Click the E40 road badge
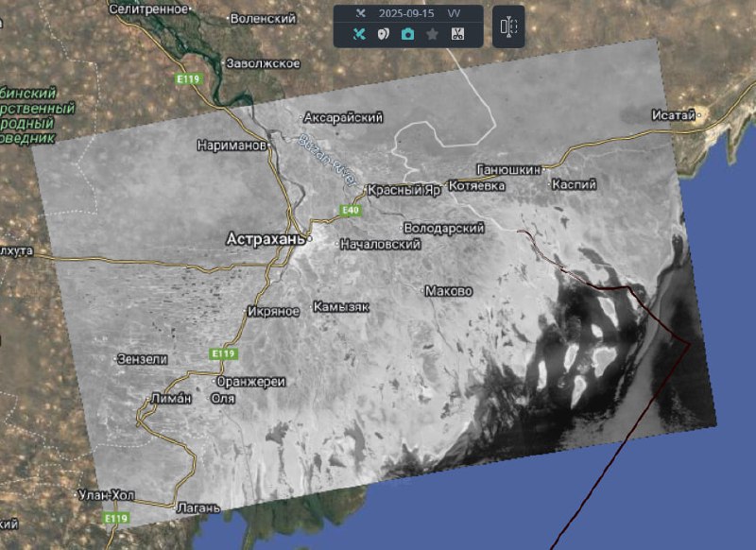 [x=351, y=210]
